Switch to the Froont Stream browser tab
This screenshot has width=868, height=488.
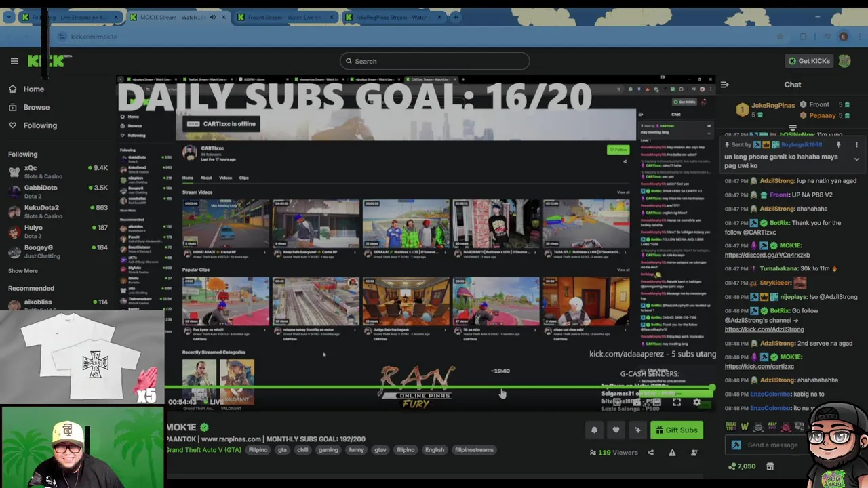[284, 17]
